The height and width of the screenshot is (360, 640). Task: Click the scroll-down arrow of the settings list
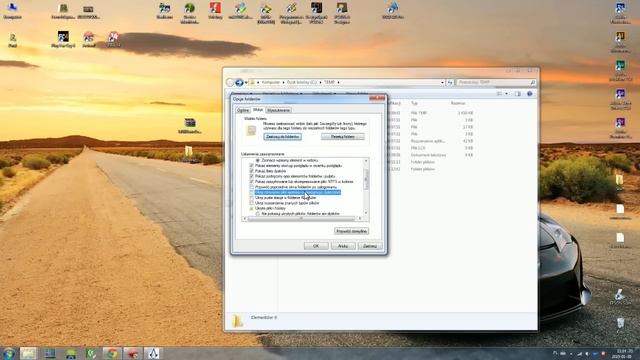[366, 213]
